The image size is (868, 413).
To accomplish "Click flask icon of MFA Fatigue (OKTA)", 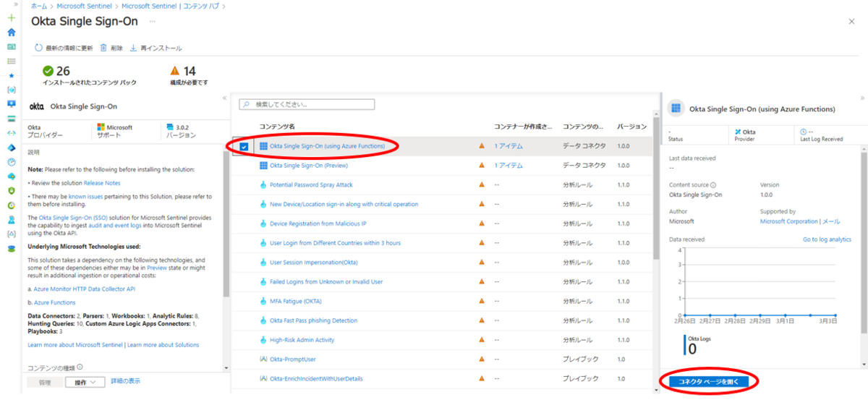I will [x=263, y=301].
